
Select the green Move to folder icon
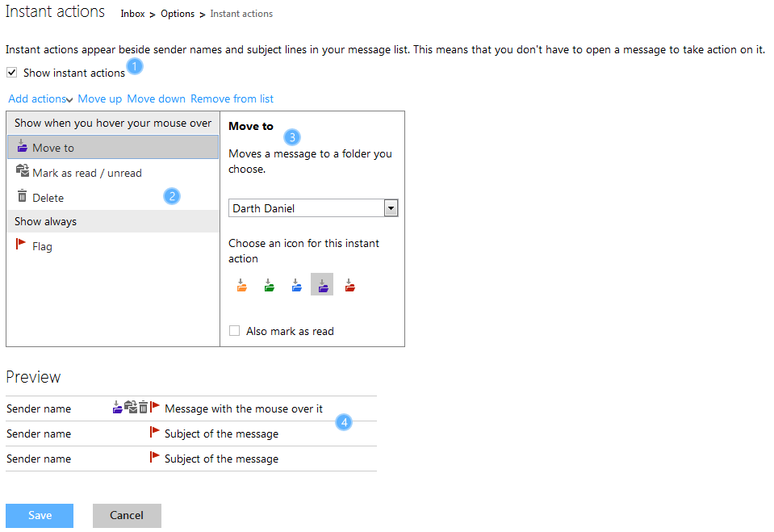269,284
